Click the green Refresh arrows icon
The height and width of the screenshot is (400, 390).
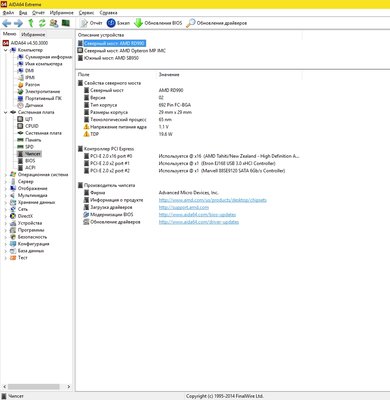(42, 23)
